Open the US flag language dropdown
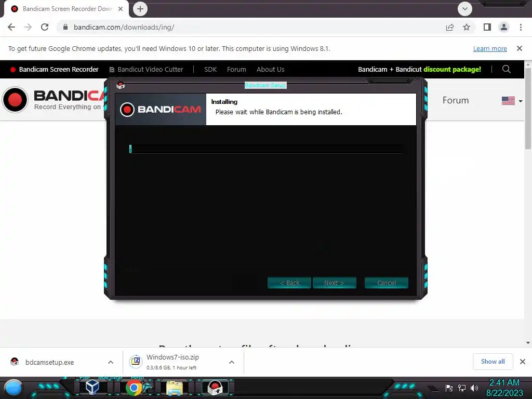 coord(512,101)
